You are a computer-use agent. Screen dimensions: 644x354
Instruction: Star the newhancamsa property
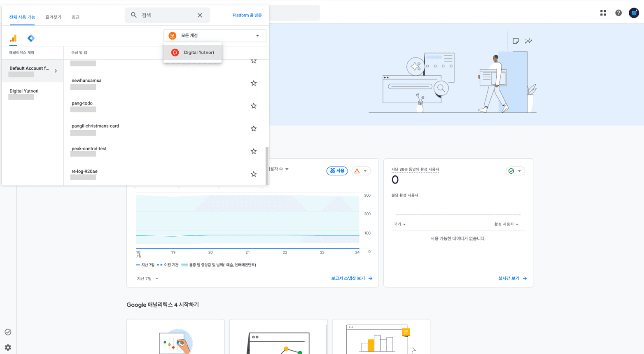coord(254,83)
